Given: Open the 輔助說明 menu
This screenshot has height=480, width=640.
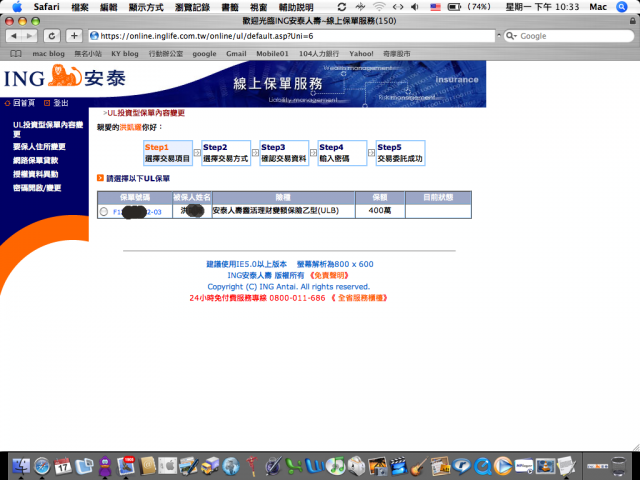Looking at the screenshot, I should (296, 7).
